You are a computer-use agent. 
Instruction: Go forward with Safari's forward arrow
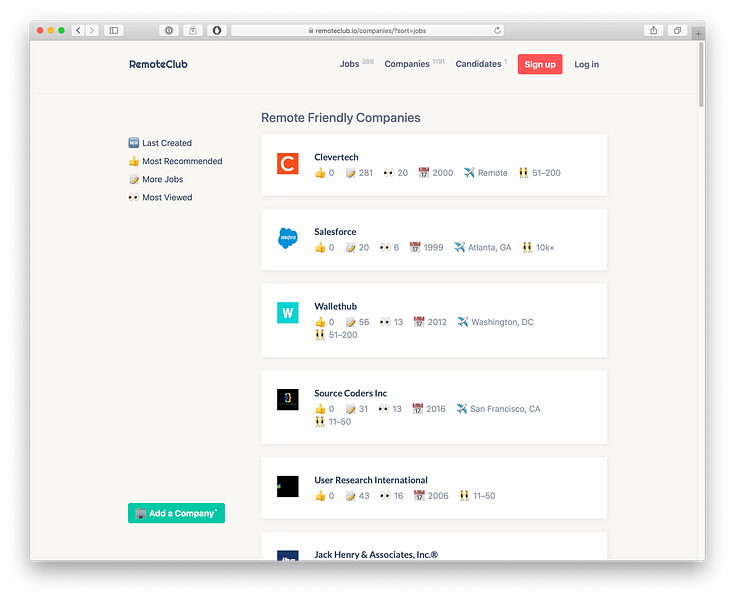click(92, 30)
